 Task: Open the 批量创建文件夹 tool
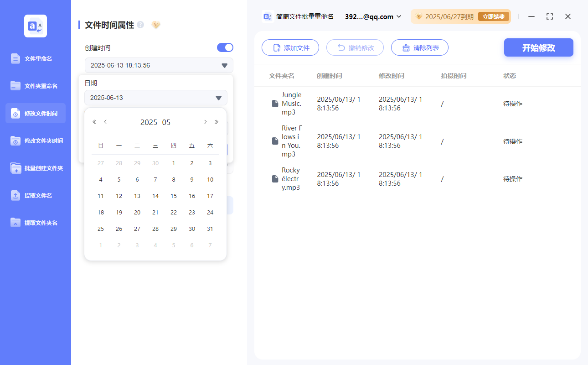point(36,168)
